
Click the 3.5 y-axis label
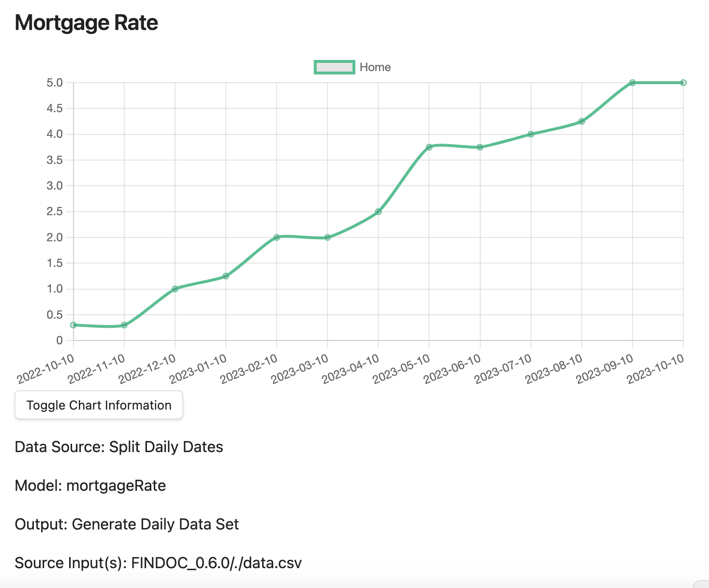(55, 160)
